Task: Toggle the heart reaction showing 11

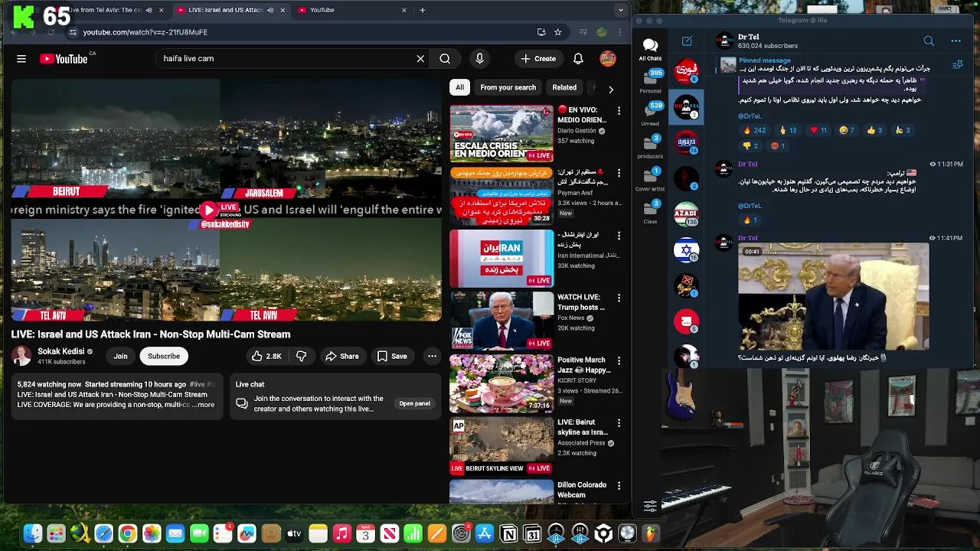Action: 818,130
